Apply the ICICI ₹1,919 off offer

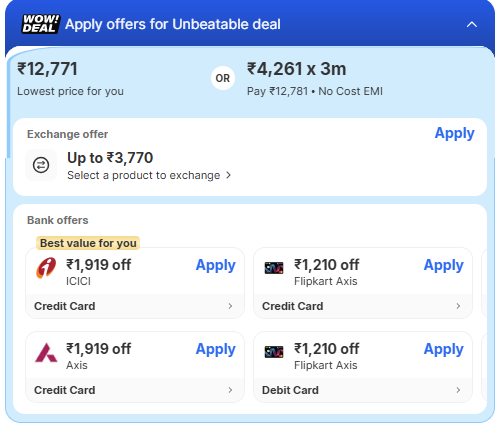tap(216, 266)
